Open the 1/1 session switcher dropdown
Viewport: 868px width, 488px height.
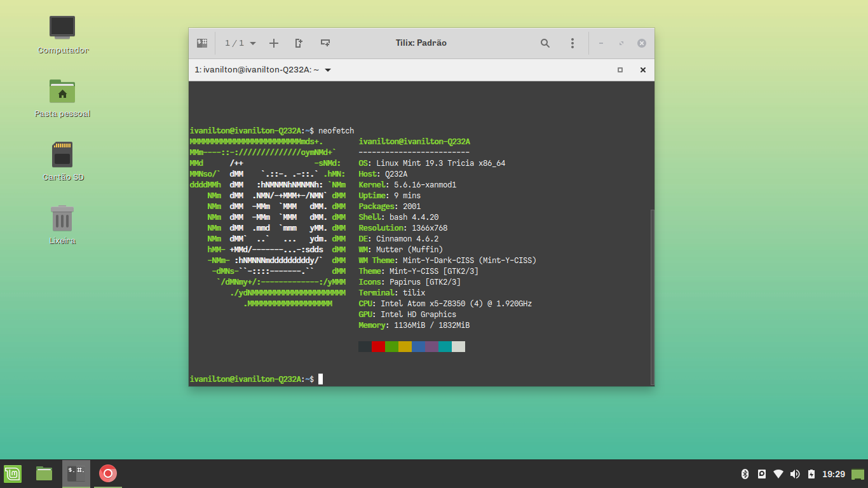(240, 43)
